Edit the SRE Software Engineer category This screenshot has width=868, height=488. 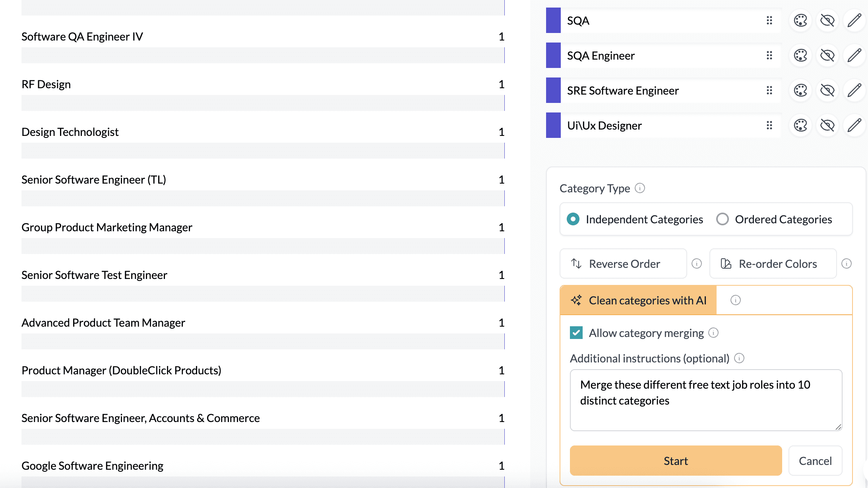point(854,90)
